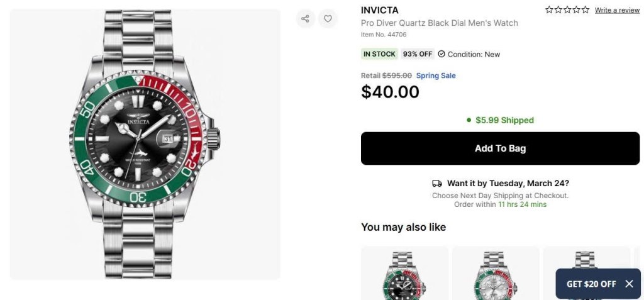644x300 pixels.
Task: Close the GET $20 OFF popup
Action: tap(629, 284)
